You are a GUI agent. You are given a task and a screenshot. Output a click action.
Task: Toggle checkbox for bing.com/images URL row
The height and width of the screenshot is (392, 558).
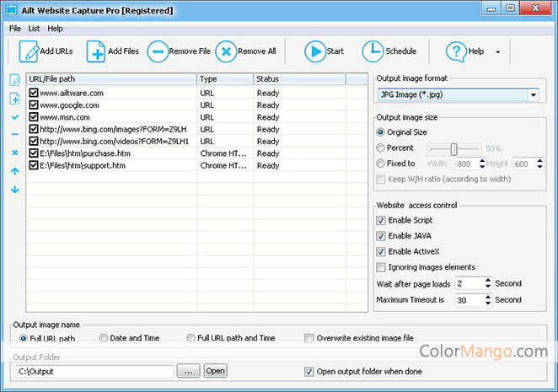[x=34, y=129]
